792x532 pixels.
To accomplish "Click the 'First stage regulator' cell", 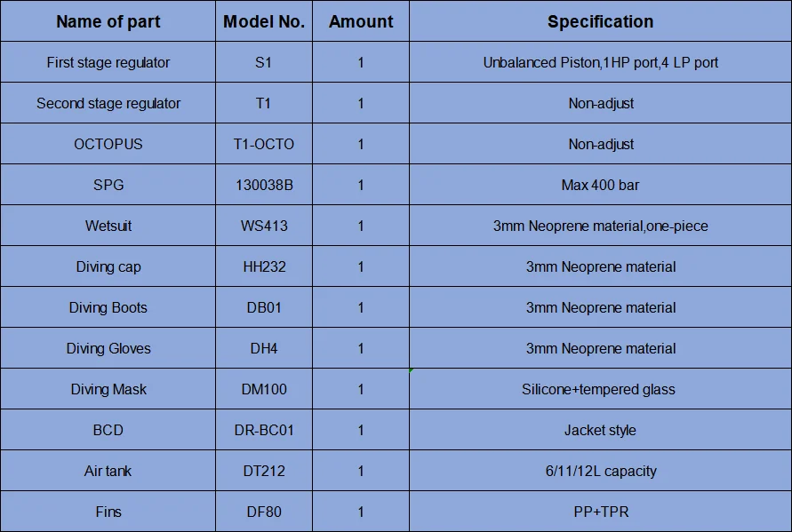I will (x=108, y=62).
